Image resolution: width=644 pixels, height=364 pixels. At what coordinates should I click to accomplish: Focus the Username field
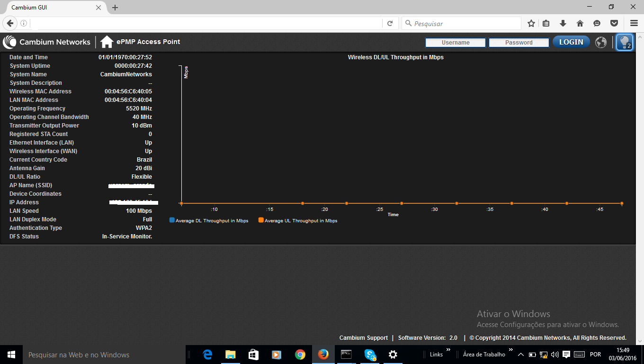pos(456,43)
